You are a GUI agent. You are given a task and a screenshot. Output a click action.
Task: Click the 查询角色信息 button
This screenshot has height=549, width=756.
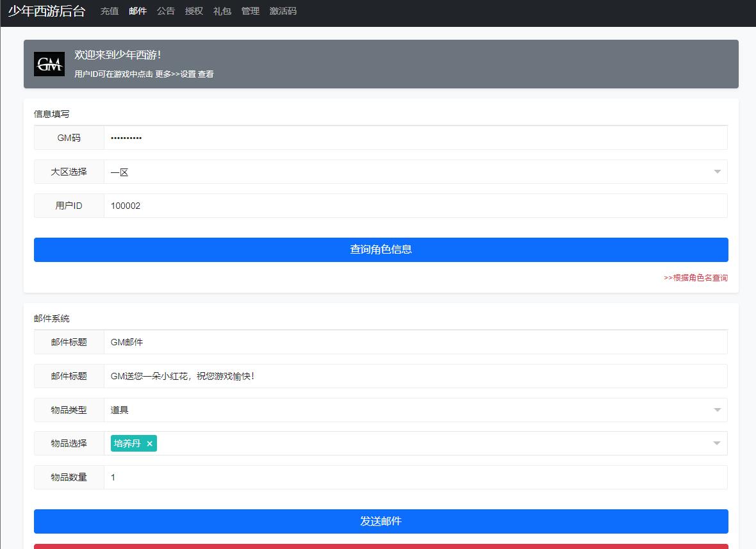point(381,250)
